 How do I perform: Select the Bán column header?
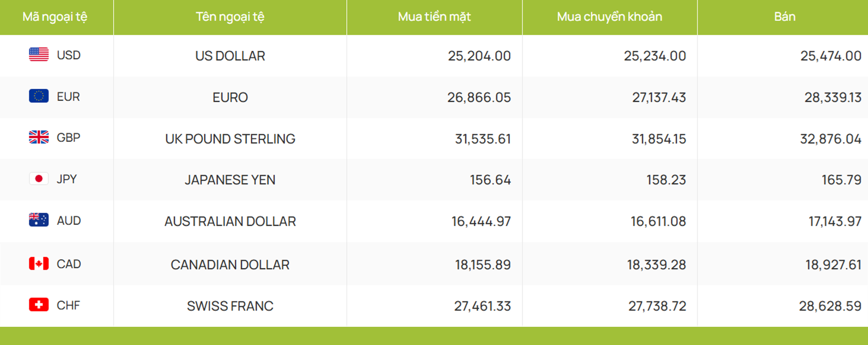tap(785, 17)
